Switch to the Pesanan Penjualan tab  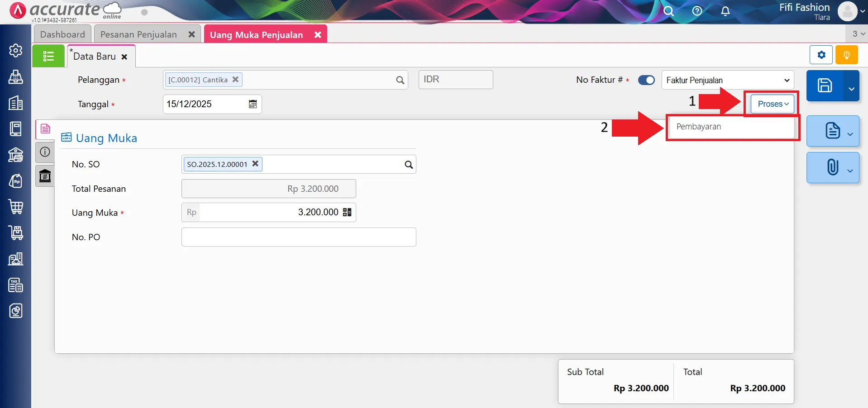point(138,34)
